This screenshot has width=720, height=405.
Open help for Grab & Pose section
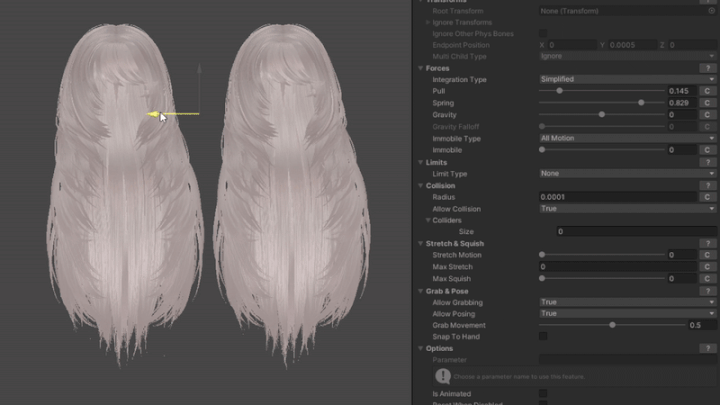coord(707,291)
